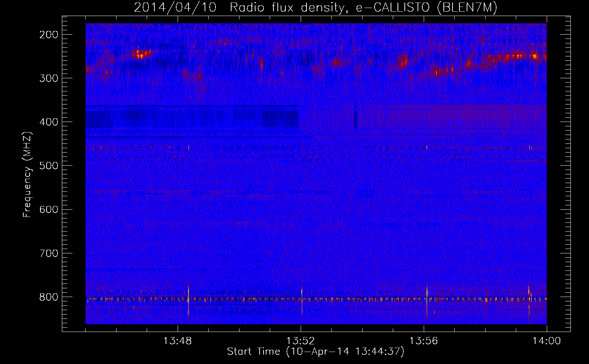Screen dimensions: 589x364
Task: Click the 500 frequency tick label
Action: pyautogui.click(x=49, y=166)
